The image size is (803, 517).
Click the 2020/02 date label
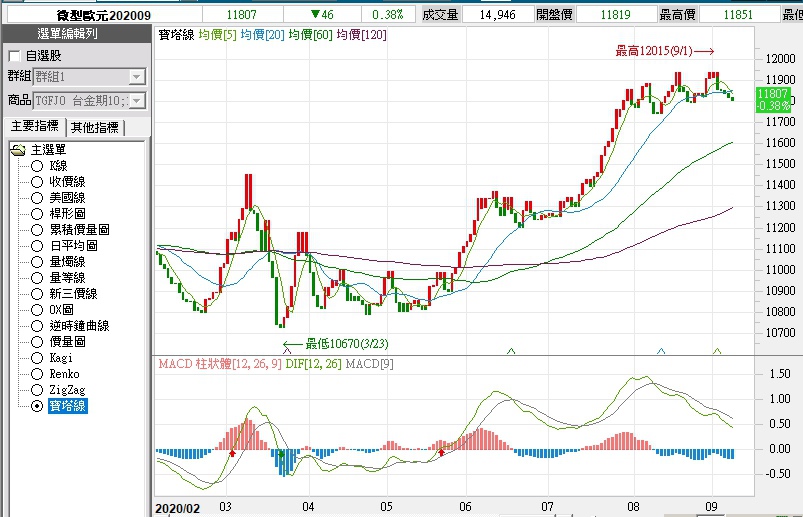click(178, 508)
